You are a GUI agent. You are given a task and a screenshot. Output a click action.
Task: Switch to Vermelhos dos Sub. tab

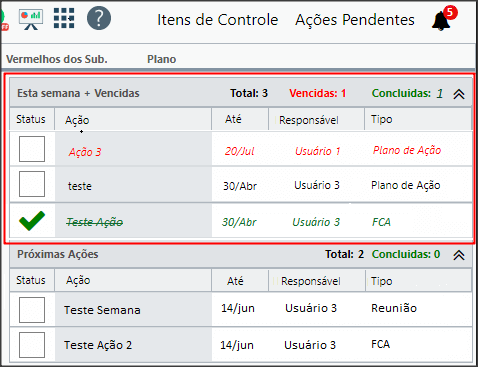(57, 59)
